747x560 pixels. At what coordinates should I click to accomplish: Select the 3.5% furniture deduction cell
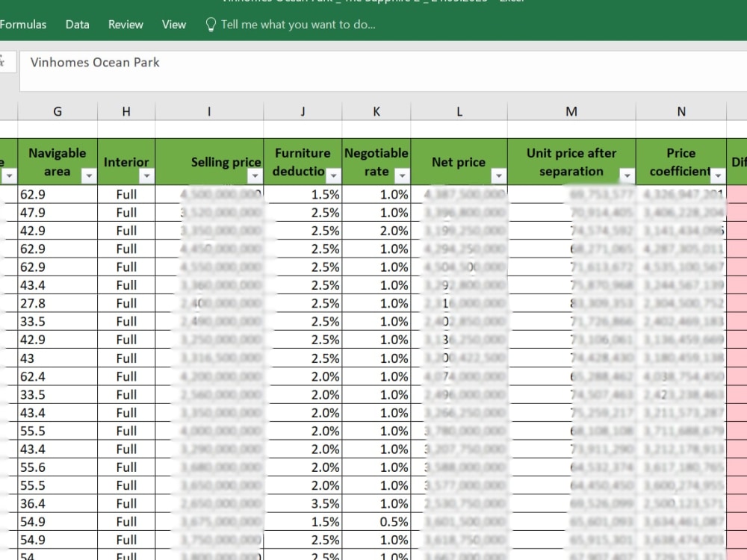click(x=303, y=503)
